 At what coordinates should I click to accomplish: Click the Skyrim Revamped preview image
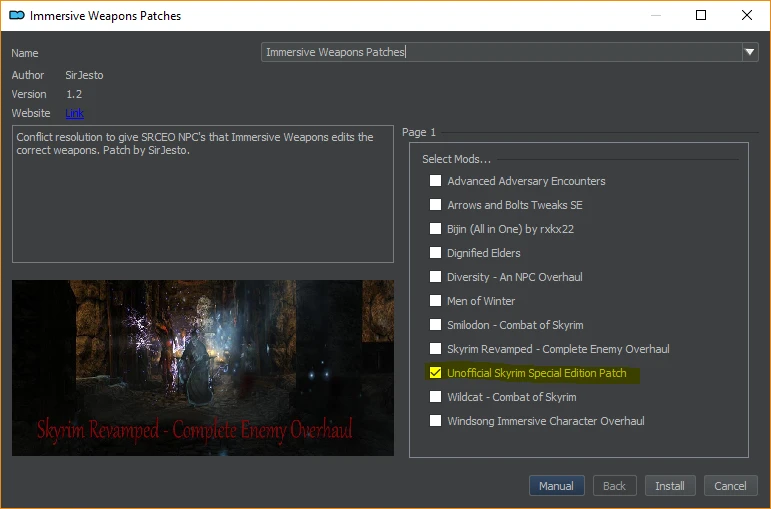point(203,368)
